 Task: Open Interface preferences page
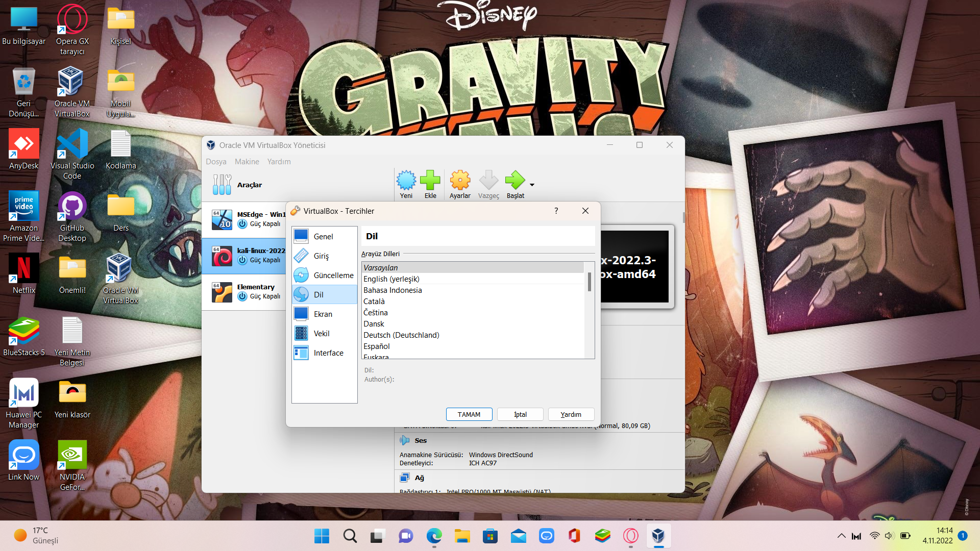(x=328, y=353)
